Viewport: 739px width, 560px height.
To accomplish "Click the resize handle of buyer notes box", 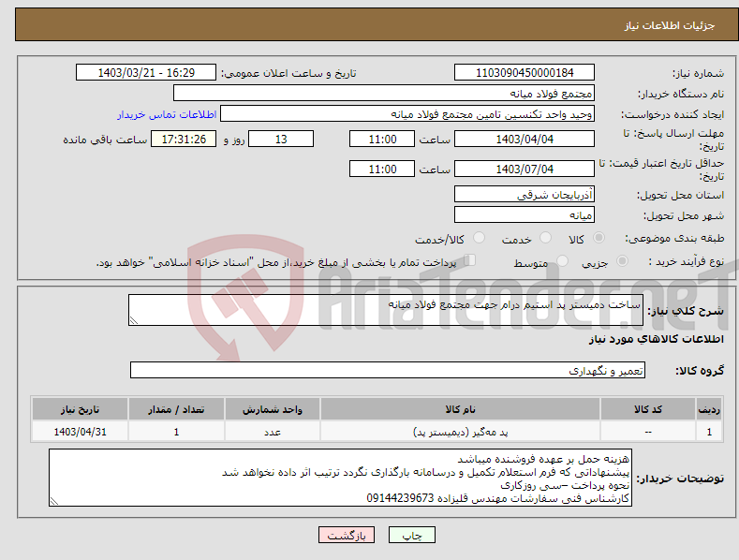I will click(x=54, y=501).
